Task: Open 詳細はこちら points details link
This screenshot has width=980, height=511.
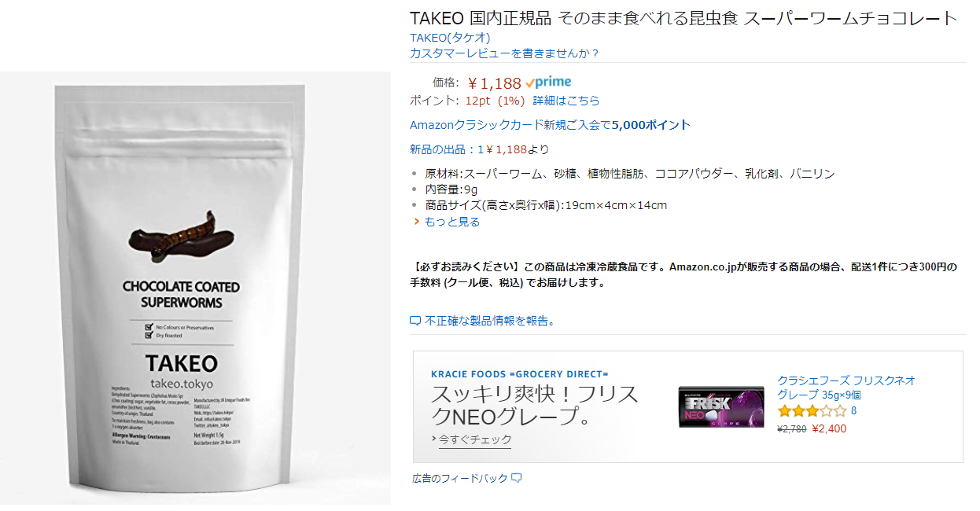Action: tap(566, 101)
